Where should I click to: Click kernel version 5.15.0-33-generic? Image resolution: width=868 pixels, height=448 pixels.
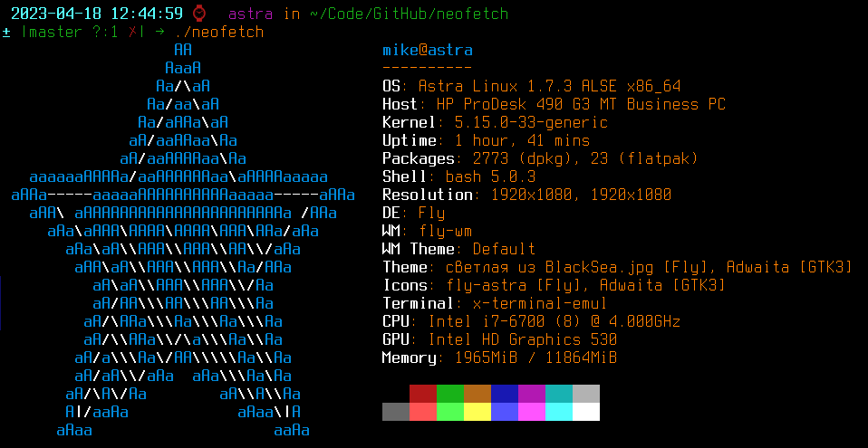(x=531, y=122)
